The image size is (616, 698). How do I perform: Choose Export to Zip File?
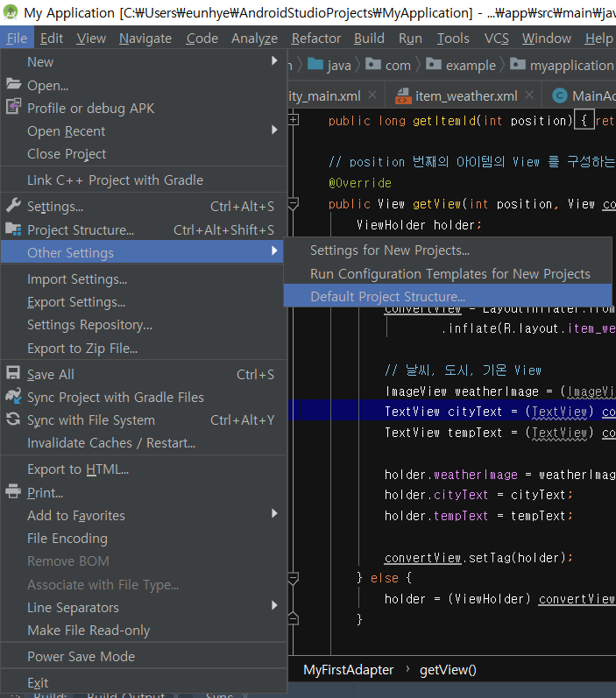coord(143,348)
